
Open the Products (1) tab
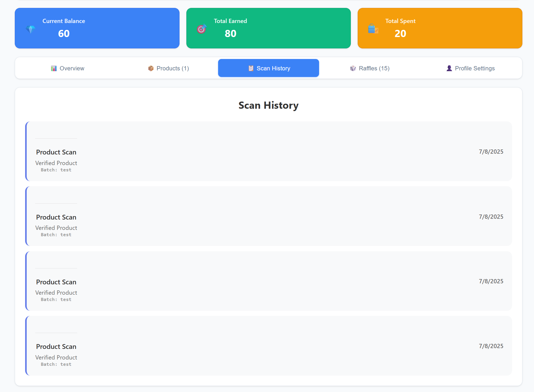click(168, 68)
